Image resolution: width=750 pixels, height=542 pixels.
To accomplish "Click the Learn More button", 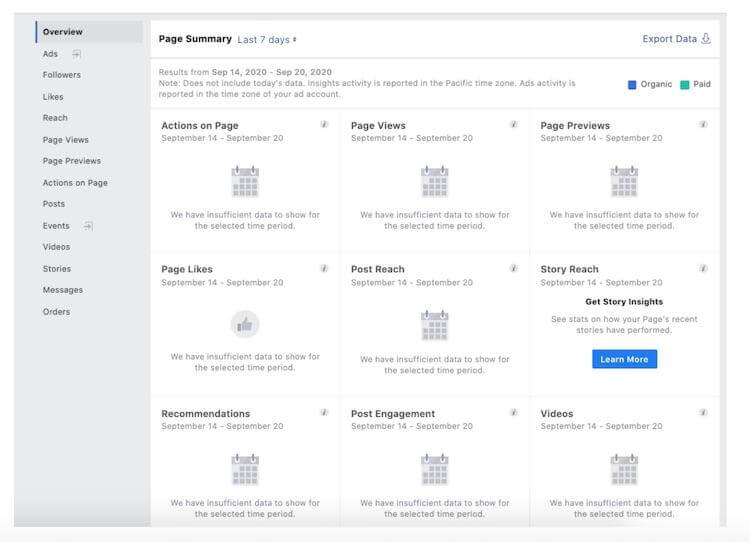I will 624,359.
